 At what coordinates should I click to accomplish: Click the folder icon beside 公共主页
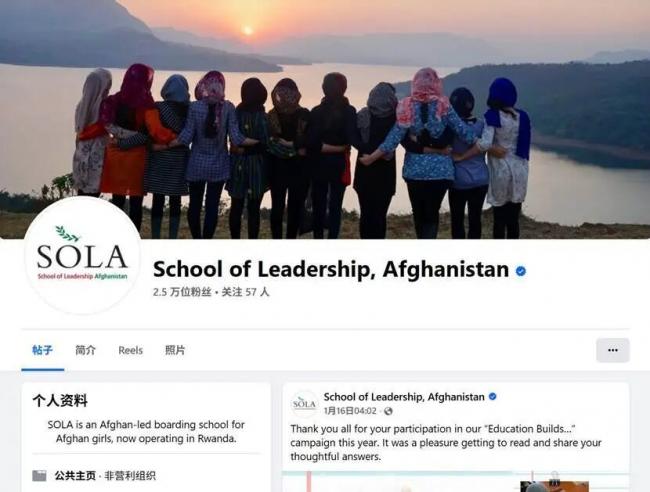39,475
